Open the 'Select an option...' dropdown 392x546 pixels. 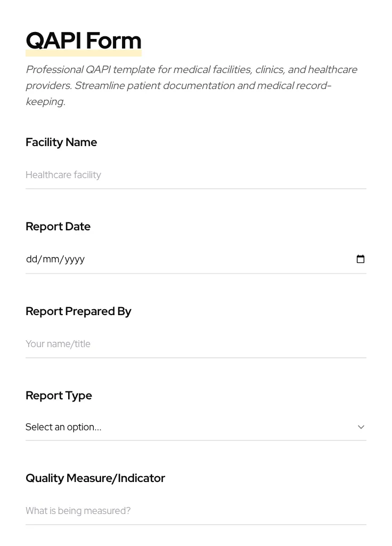(64, 427)
